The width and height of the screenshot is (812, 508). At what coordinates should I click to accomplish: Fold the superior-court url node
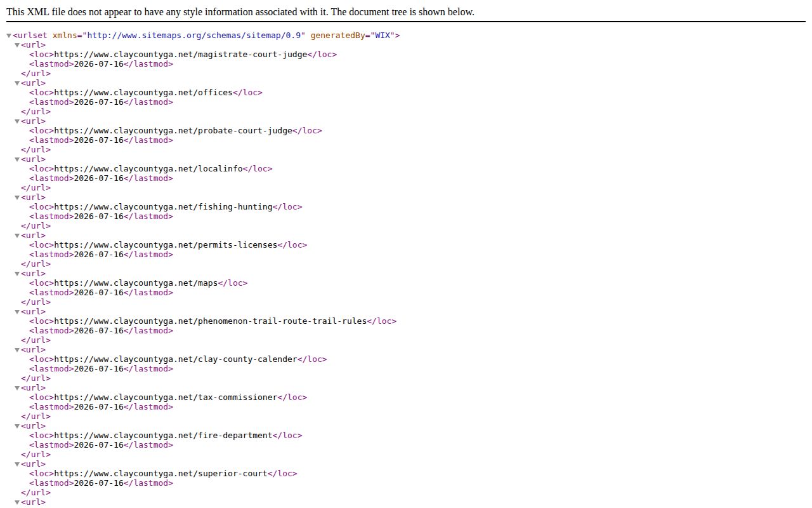pyautogui.click(x=17, y=464)
